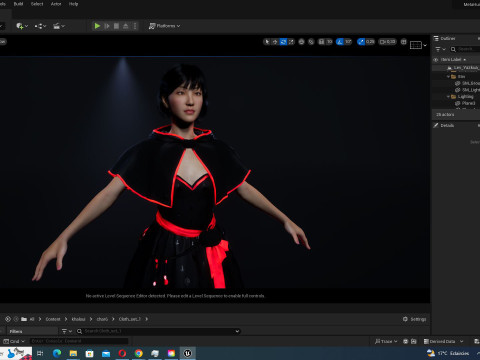Go forward in Content Browser history

16,319
